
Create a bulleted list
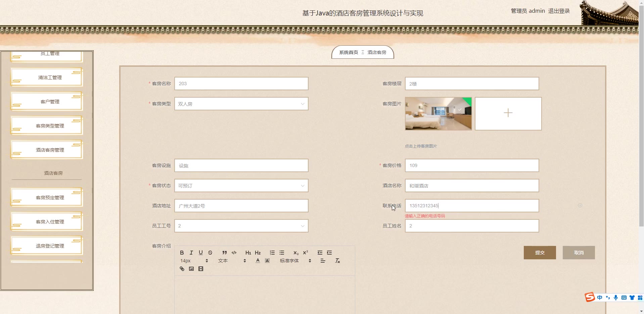click(281, 253)
